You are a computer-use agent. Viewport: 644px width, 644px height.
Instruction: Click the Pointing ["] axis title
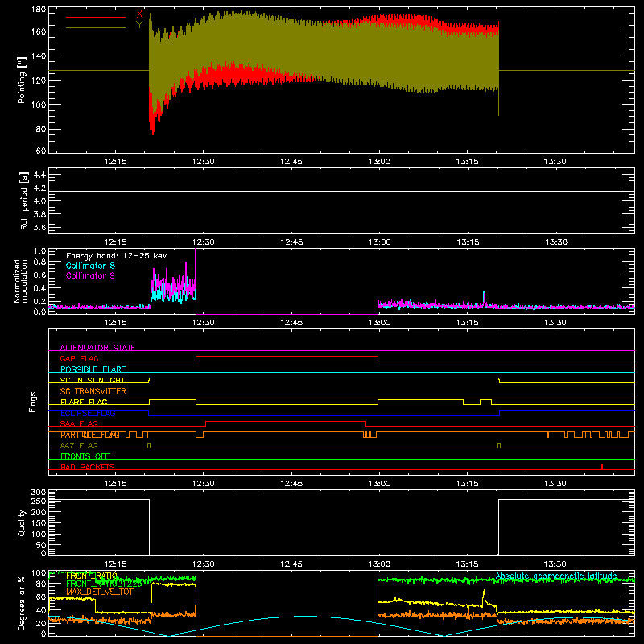click(x=22, y=80)
